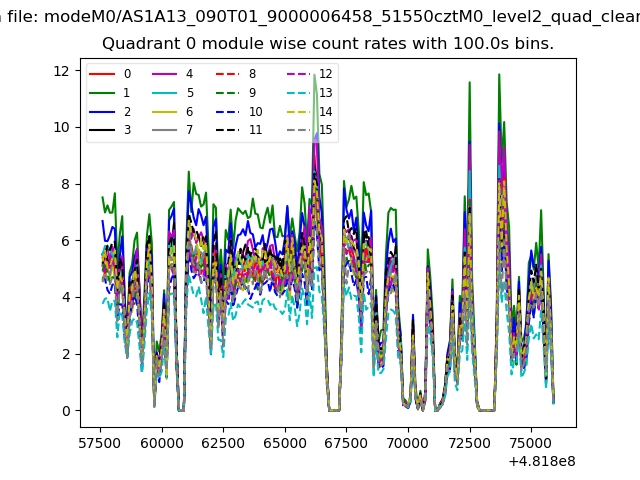Click the file name heading modeM0/AS1A13
Screen dimensions: 640x480
pyautogui.click(x=320, y=17)
